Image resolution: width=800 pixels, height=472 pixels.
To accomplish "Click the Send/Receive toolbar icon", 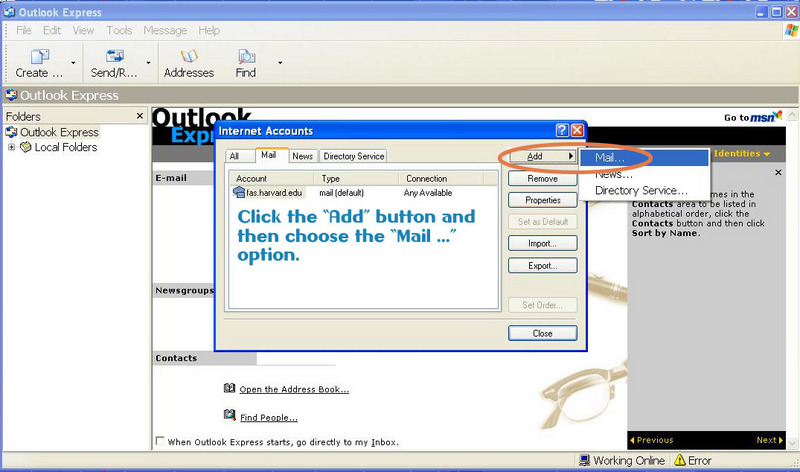I will pyautogui.click(x=114, y=57).
